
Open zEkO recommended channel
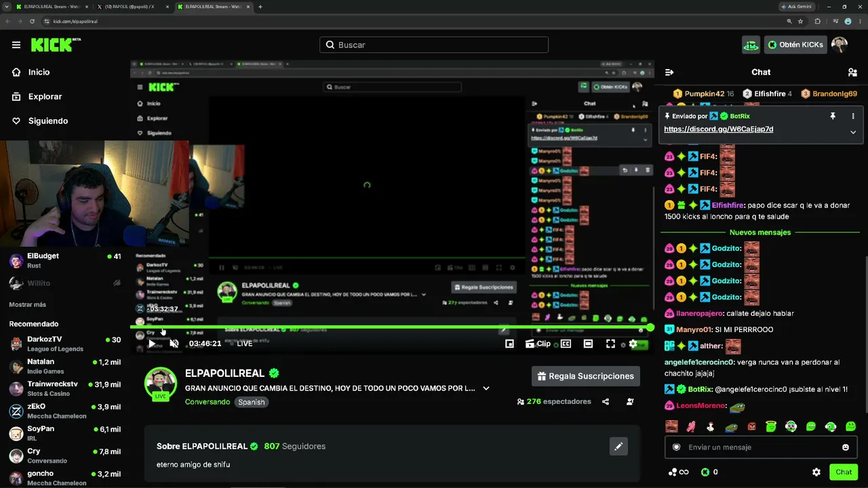(x=64, y=411)
